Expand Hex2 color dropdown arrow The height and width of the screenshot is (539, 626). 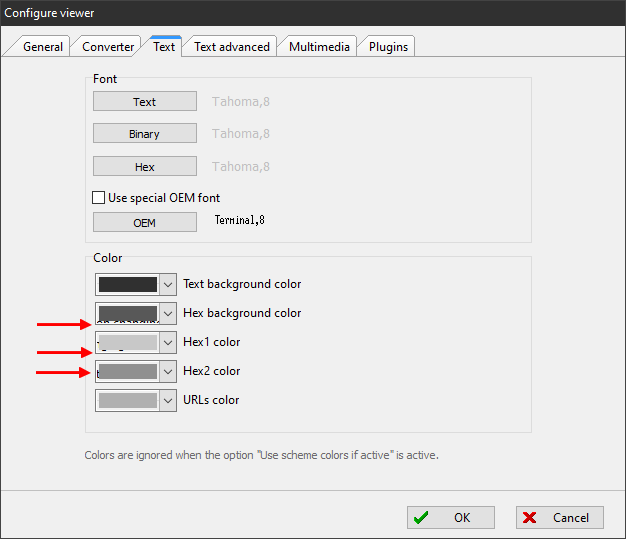click(168, 371)
